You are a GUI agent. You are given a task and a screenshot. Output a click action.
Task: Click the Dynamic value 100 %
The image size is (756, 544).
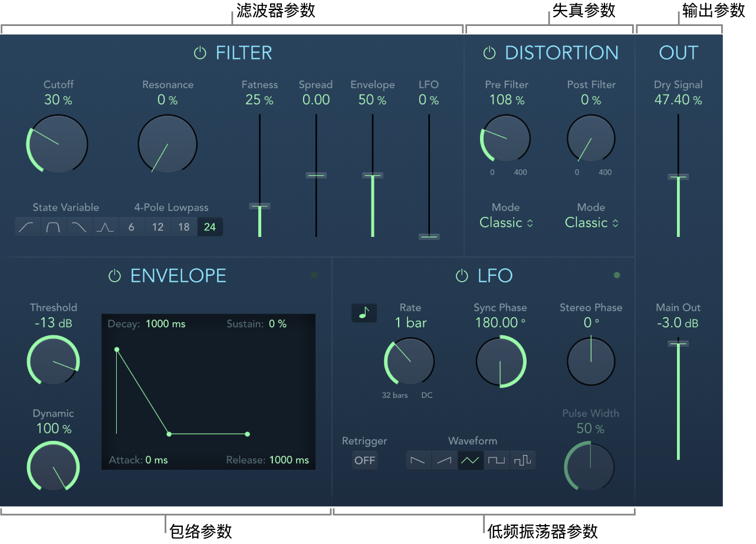click(53, 428)
